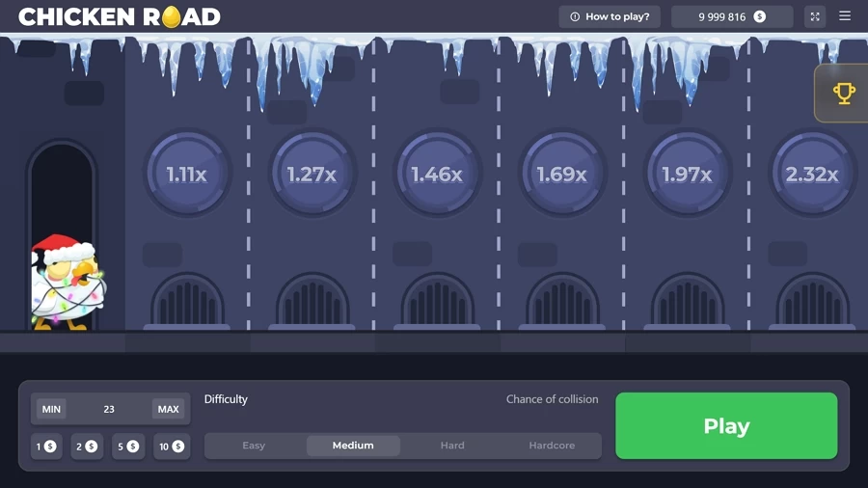The width and height of the screenshot is (868, 488).
Task: Click the 2.32x multiplier manhole
Action: (811, 174)
